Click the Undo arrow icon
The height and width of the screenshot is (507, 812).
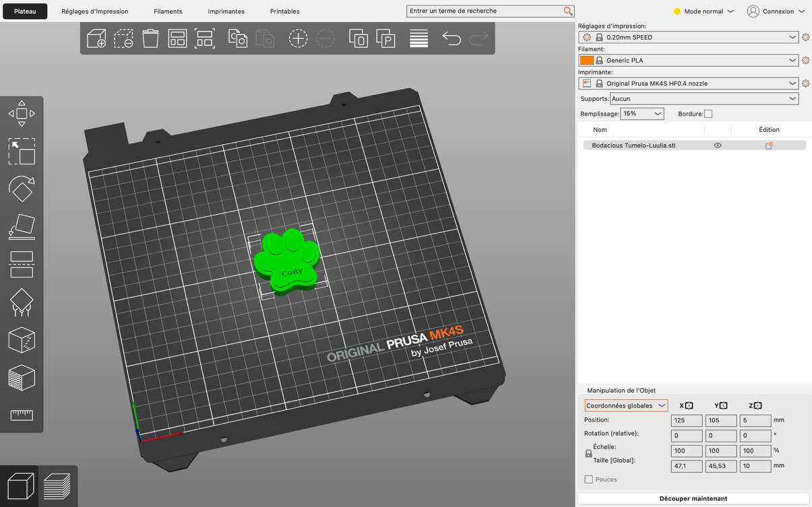pos(451,38)
